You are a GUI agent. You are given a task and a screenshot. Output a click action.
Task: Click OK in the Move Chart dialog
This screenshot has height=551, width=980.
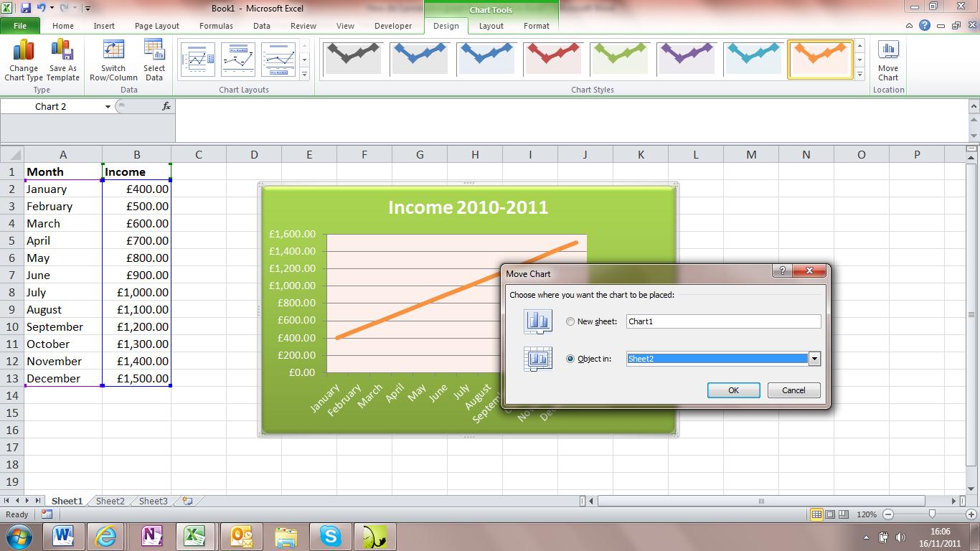733,390
